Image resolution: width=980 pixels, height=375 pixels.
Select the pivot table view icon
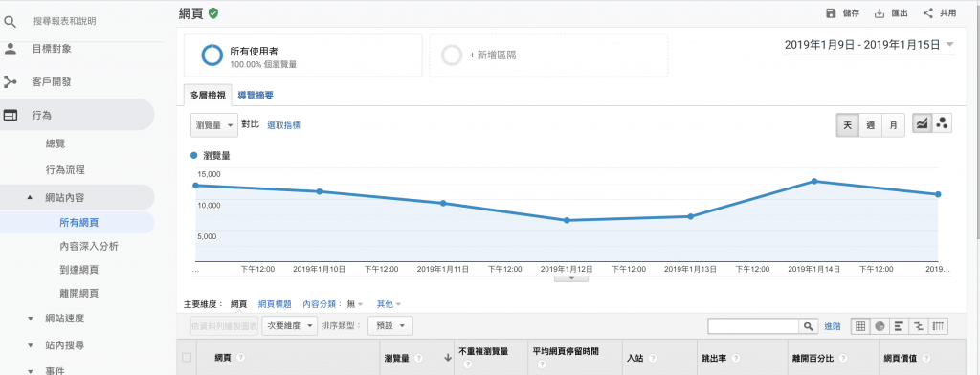pos(938,325)
